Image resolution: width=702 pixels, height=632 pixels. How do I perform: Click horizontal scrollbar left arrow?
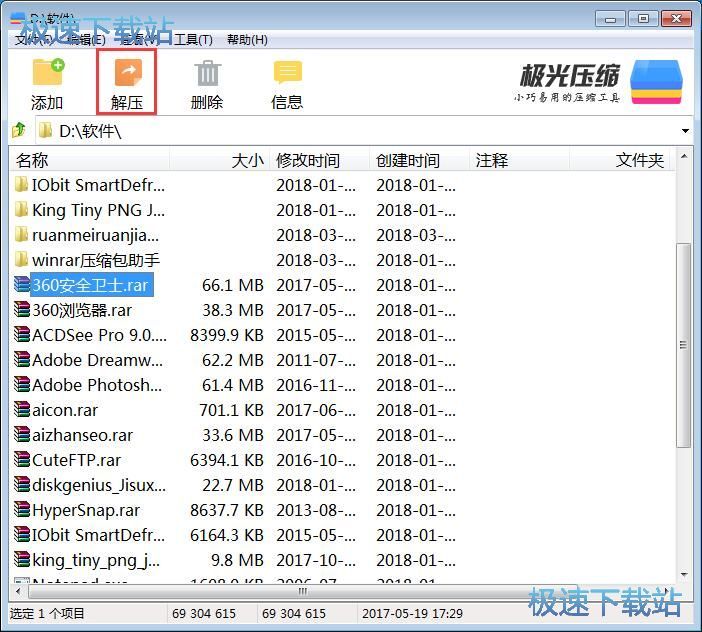click(18, 591)
